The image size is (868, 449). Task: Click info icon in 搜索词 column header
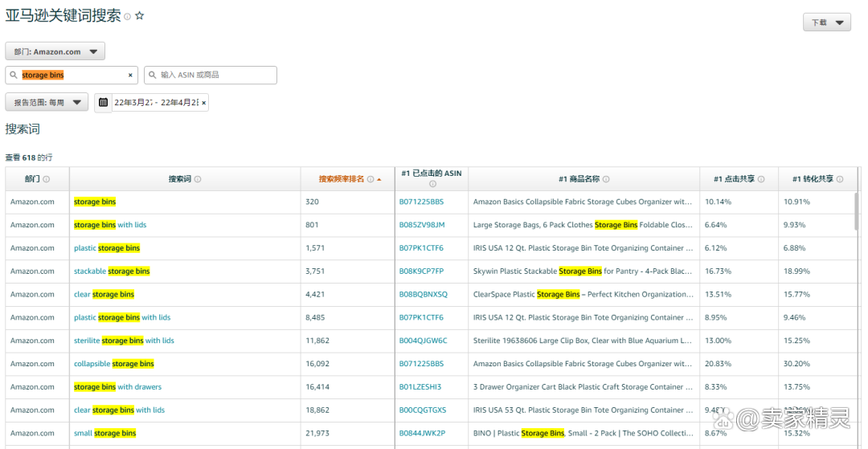[198, 179]
